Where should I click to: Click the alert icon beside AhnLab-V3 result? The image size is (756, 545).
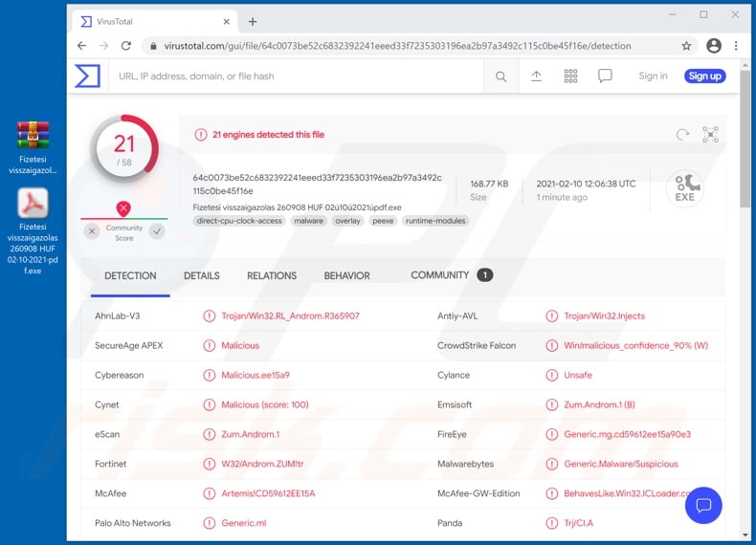tap(210, 316)
